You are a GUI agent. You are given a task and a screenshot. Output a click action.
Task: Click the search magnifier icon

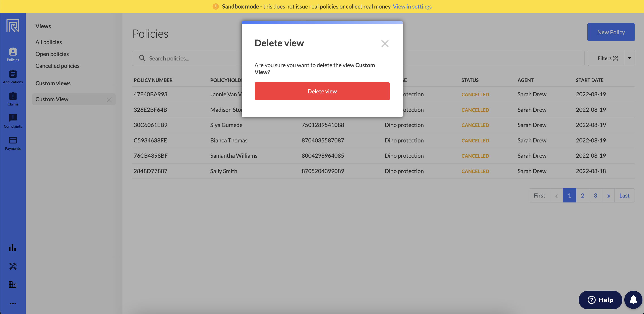(x=142, y=58)
